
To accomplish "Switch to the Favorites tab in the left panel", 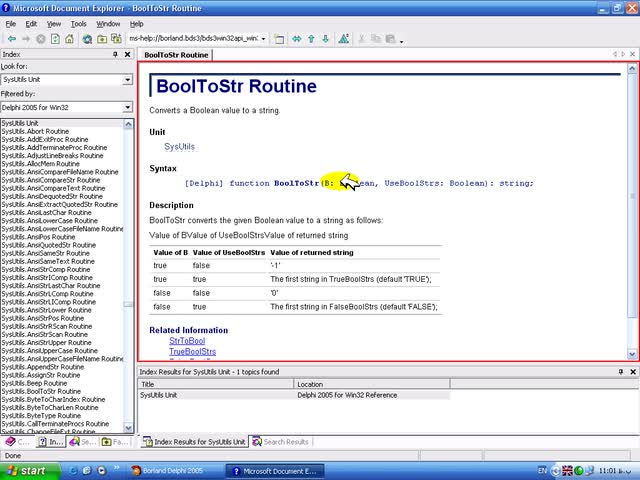I will [115, 442].
